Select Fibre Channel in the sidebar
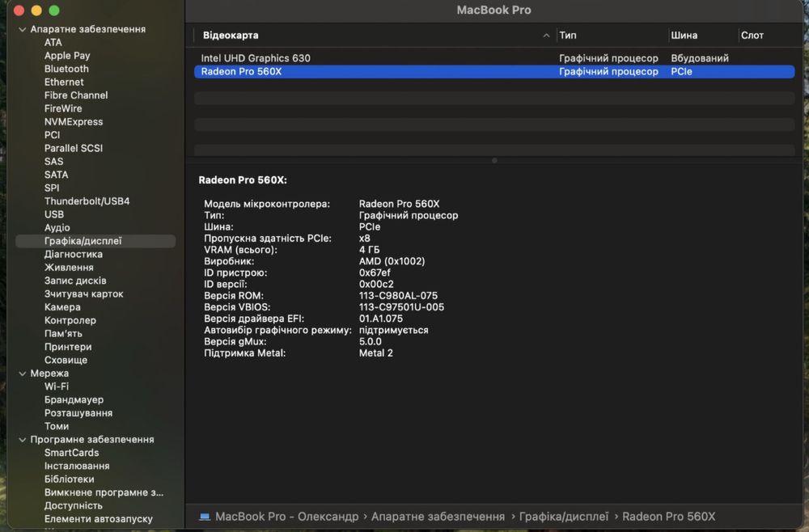This screenshot has height=532, width=809. pyautogui.click(x=76, y=95)
